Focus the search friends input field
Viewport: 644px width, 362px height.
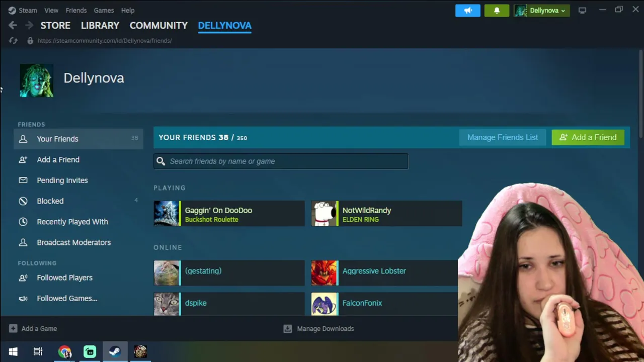click(x=281, y=161)
